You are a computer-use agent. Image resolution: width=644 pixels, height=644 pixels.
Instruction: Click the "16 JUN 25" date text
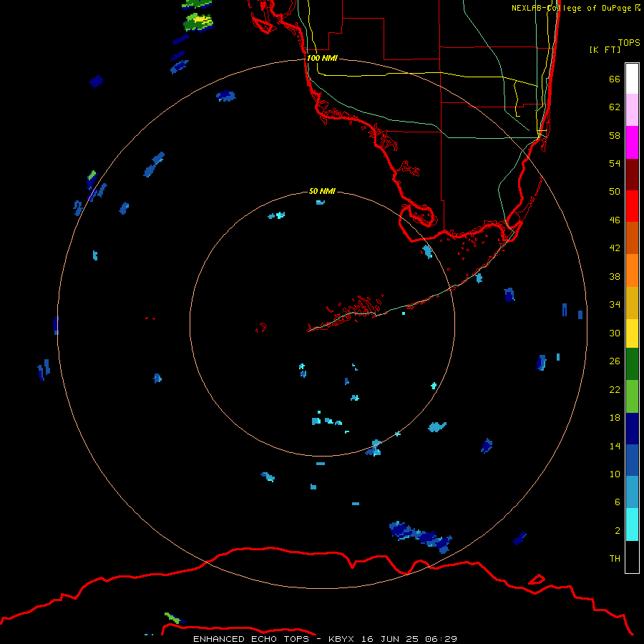pyautogui.click(x=390, y=639)
